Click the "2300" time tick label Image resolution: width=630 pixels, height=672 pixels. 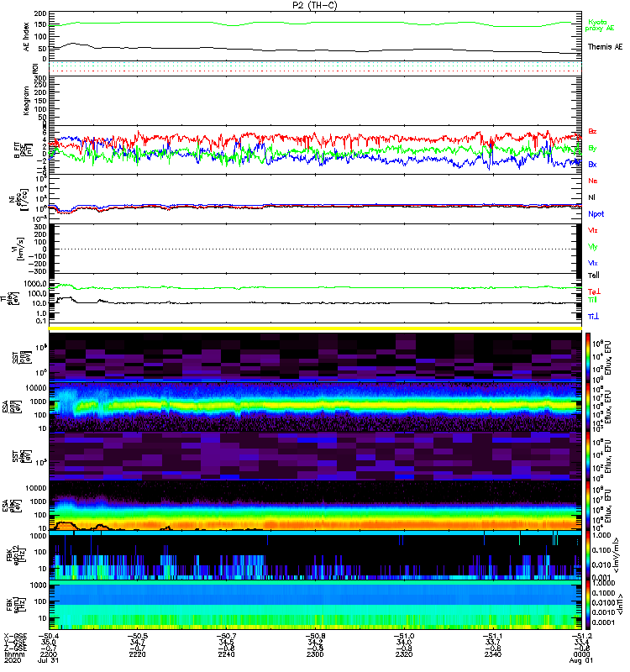[x=315, y=654]
